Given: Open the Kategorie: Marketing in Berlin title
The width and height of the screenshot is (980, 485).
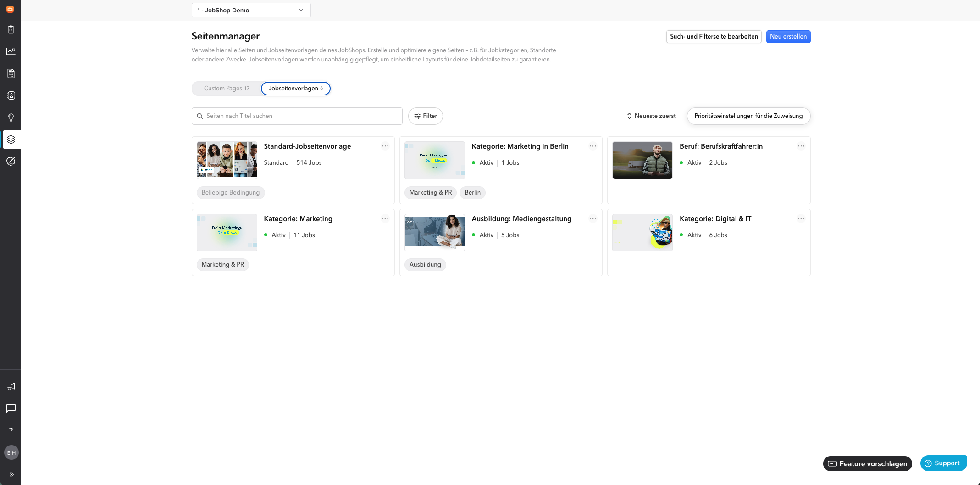Looking at the screenshot, I should (520, 146).
